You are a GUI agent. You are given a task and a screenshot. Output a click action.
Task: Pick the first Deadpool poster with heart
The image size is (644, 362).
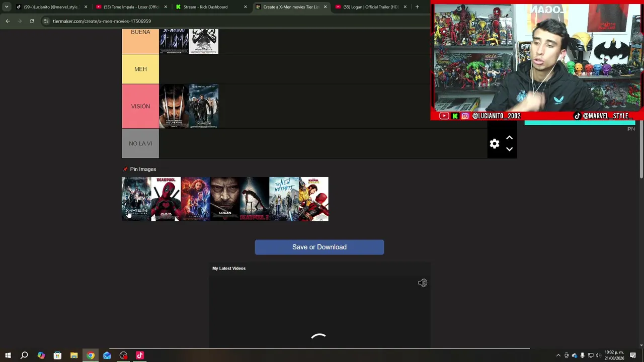[166, 199]
